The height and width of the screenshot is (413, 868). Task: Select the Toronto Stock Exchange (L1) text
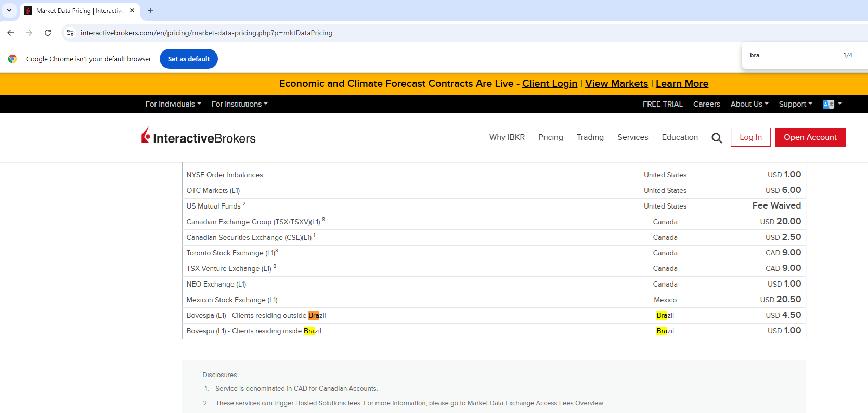pos(231,253)
